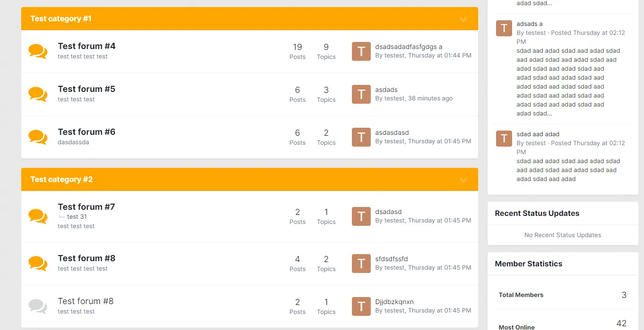This screenshot has width=644, height=330.
Task: Open Test forum #4
Action: 87,46
